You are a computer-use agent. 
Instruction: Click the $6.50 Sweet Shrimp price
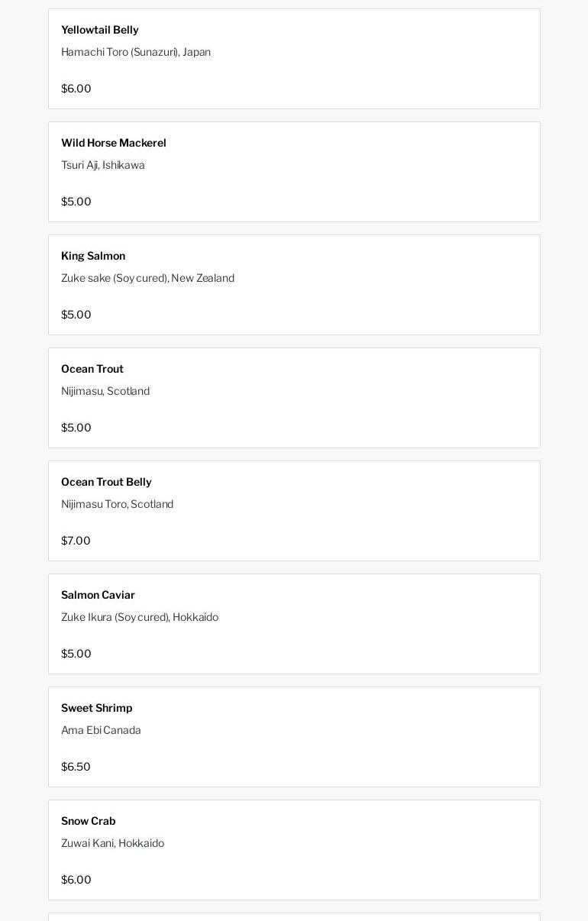[76, 767]
